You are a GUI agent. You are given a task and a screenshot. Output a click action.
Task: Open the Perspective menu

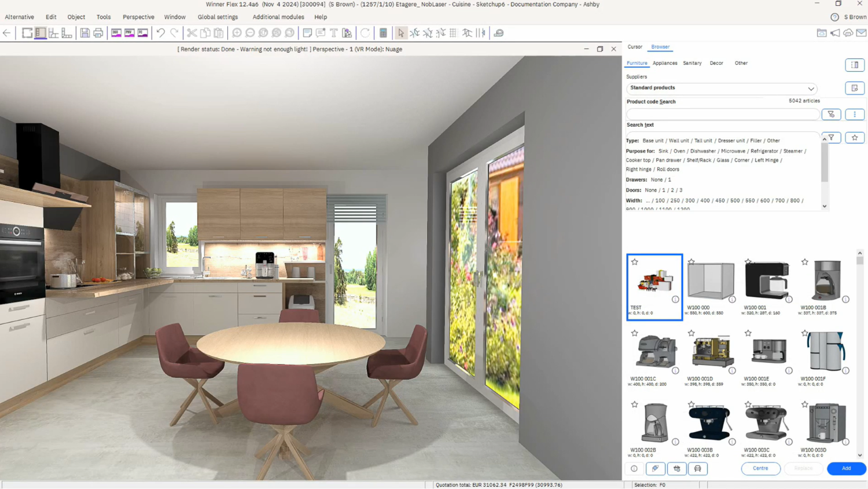coord(138,17)
